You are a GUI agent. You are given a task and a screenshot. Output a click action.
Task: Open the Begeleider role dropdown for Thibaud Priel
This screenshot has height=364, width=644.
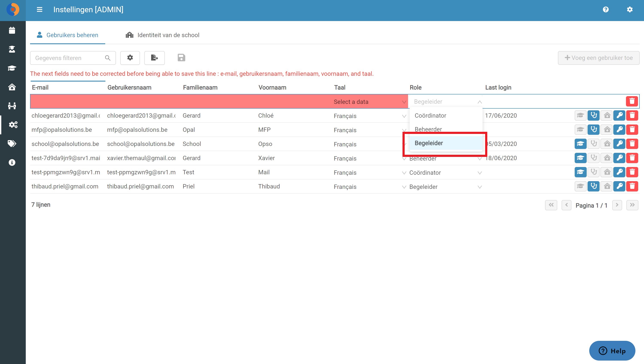[445, 187]
